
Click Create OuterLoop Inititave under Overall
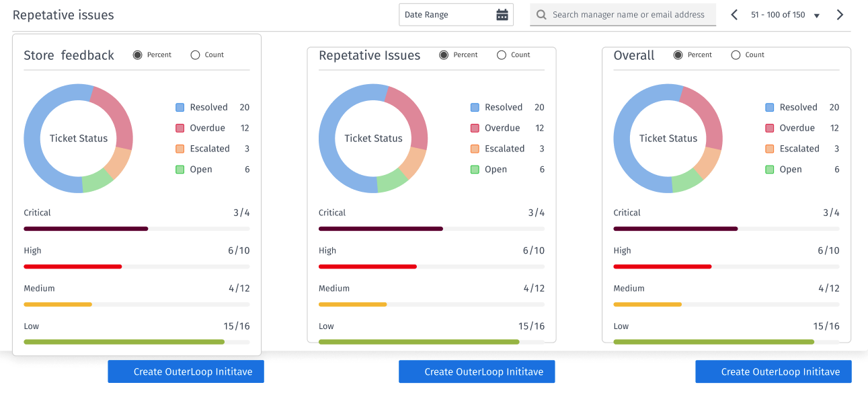tap(773, 371)
